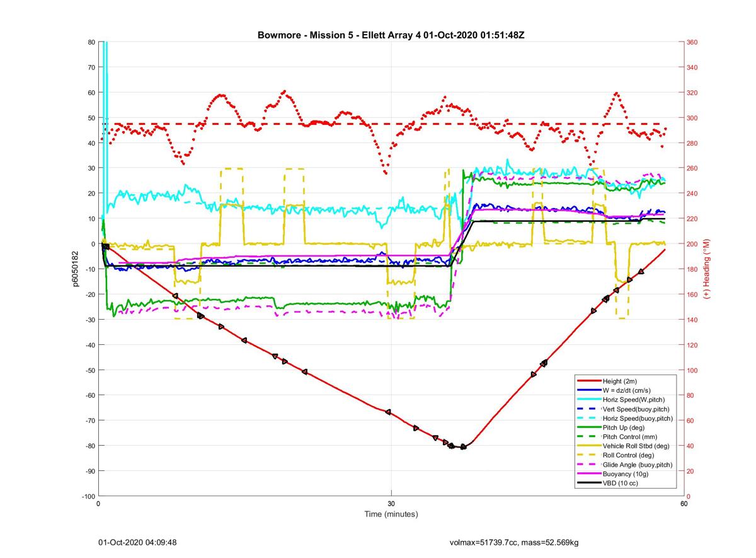Click the "100" heading axis tick label
The image size is (756, 558).
click(x=692, y=370)
